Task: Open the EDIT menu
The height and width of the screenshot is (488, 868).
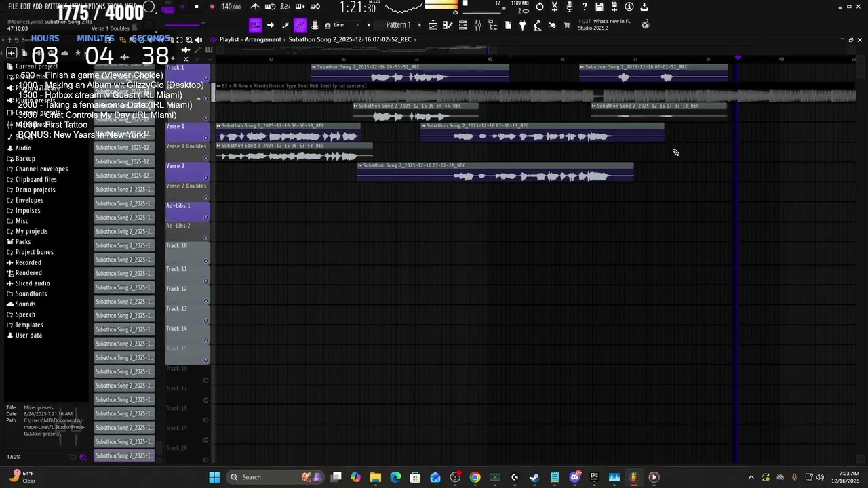Action: pos(25,6)
